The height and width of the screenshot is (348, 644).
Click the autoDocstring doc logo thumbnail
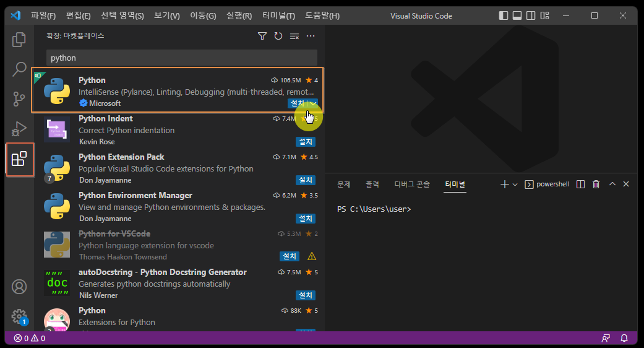(57, 283)
